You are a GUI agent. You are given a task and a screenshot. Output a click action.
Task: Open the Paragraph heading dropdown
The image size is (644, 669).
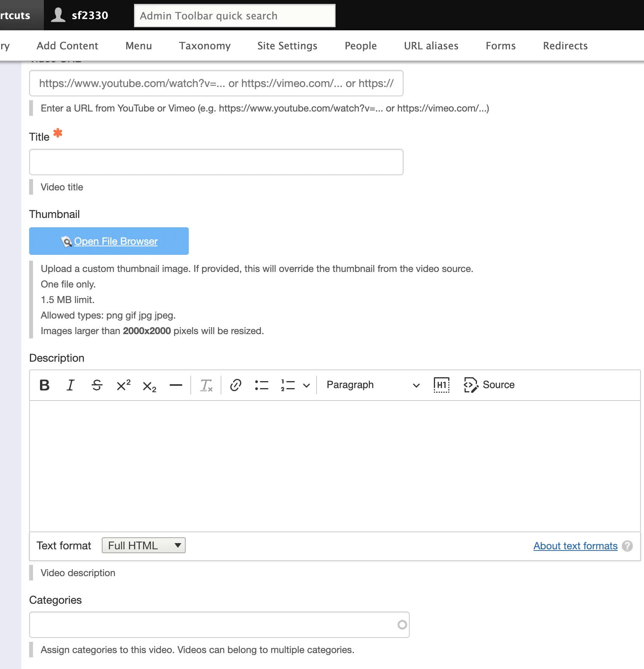click(x=373, y=385)
